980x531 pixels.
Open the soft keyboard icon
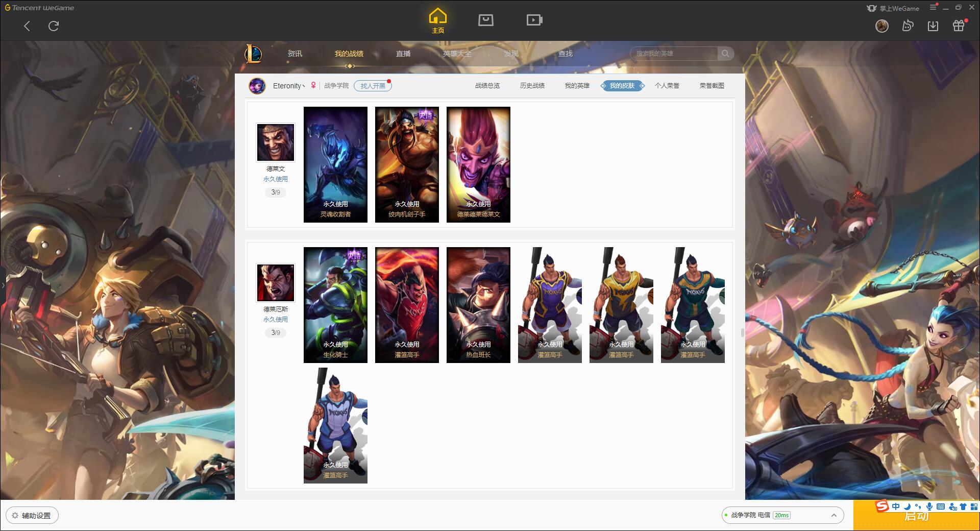pos(941,506)
